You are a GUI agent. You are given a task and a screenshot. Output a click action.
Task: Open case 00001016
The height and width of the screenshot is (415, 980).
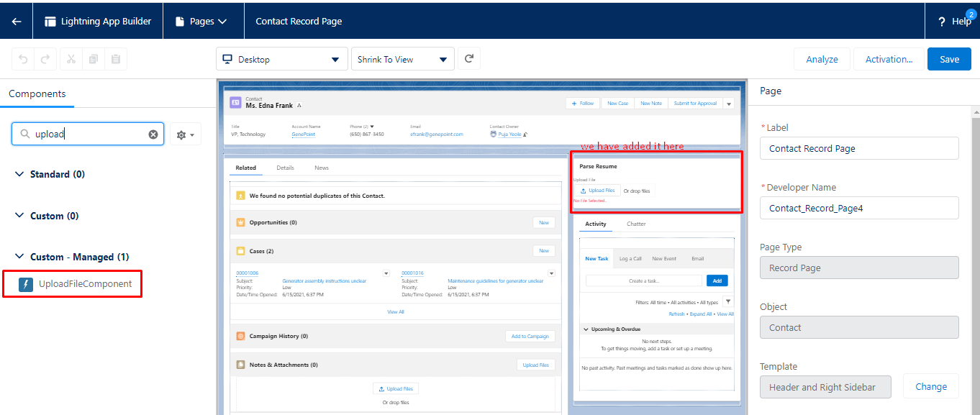pyautogui.click(x=412, y=273)
